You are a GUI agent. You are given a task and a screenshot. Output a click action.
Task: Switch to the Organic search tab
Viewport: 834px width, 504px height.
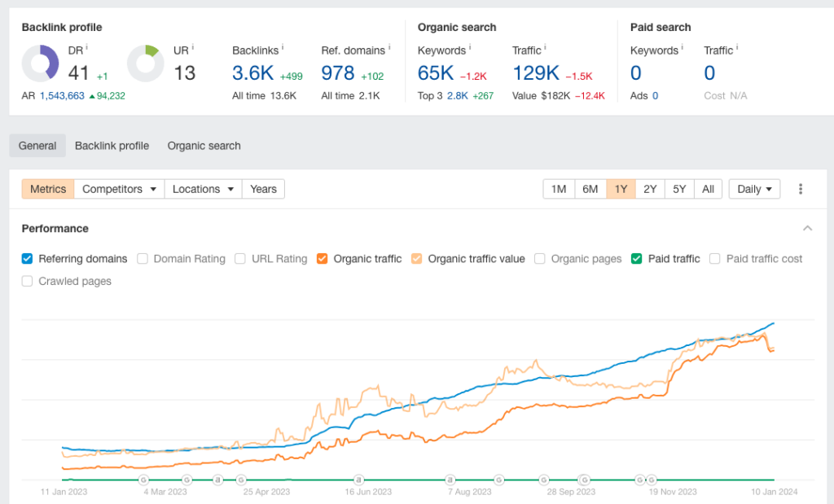pos(204,146)
